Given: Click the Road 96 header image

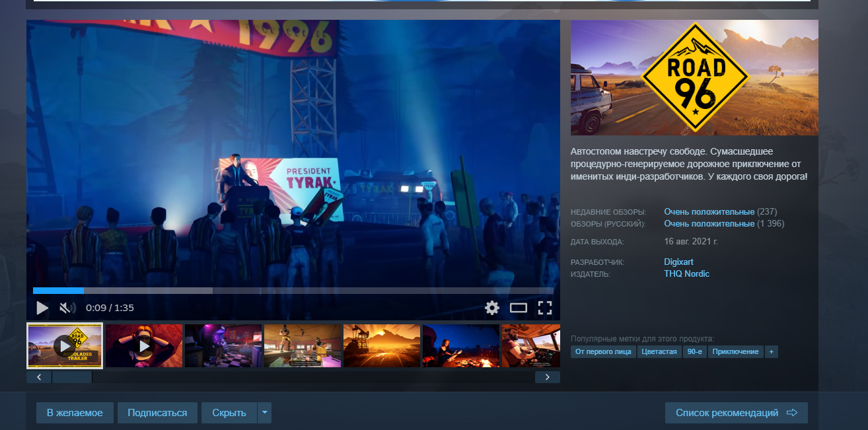Looking at the screenshot, I should point(694,77).
